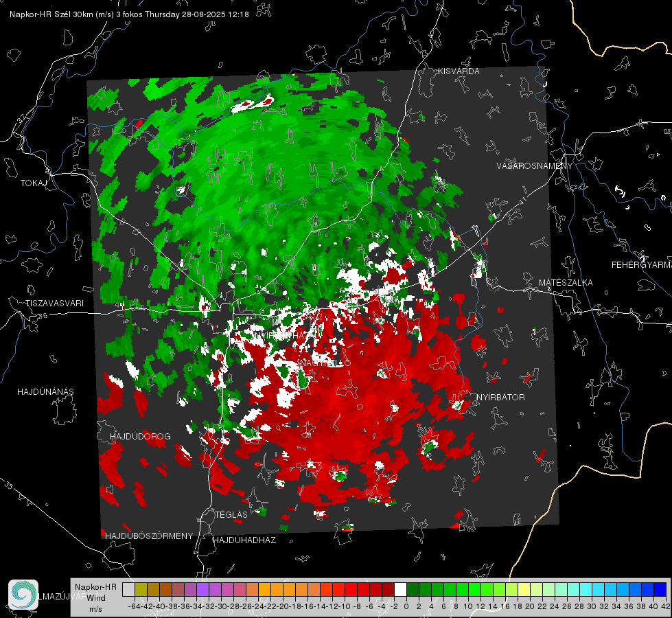672x618 pixels.
Task: Click the MÁTÉSZALKA city label
Action: [566, 283]
